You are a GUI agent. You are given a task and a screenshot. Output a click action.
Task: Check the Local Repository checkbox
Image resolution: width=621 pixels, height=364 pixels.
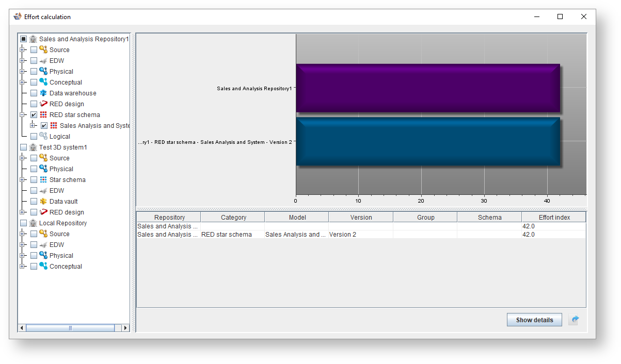[x=23, y=223]
